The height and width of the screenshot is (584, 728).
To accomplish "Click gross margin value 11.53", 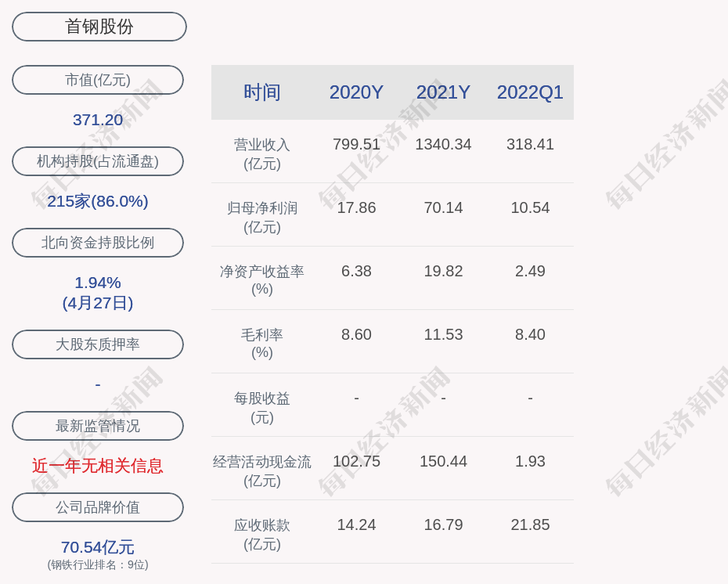I will (443, 334).
